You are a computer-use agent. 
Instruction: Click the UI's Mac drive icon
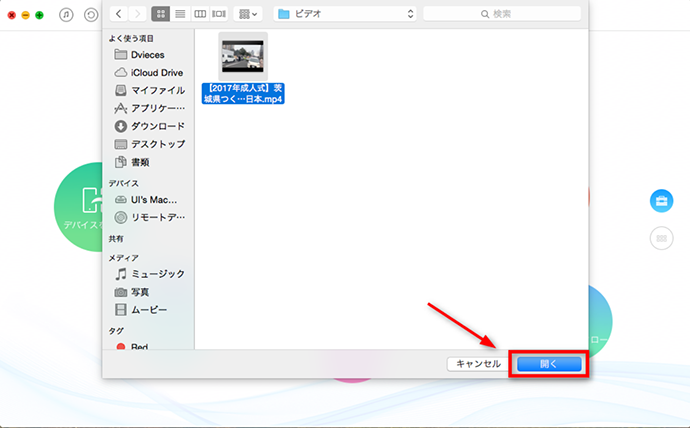pyautogui.click(x=121, y=200)
